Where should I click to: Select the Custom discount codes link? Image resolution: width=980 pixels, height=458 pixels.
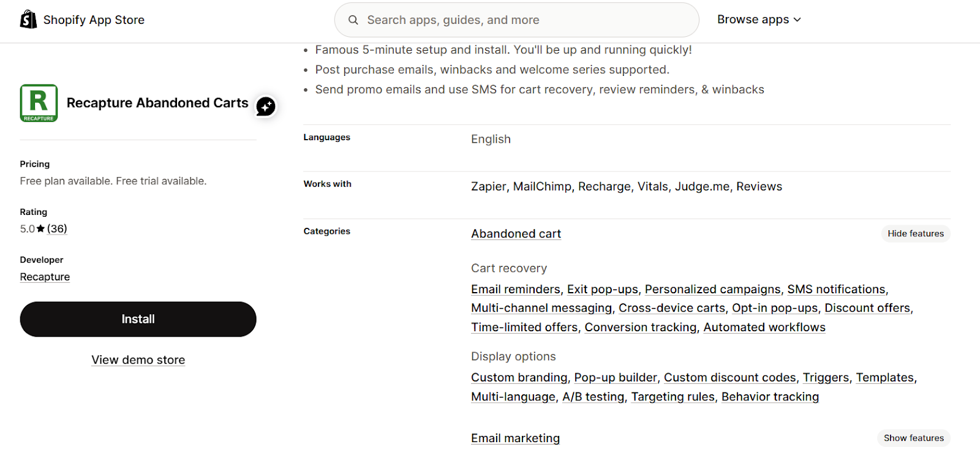click(x=730, y=378)
